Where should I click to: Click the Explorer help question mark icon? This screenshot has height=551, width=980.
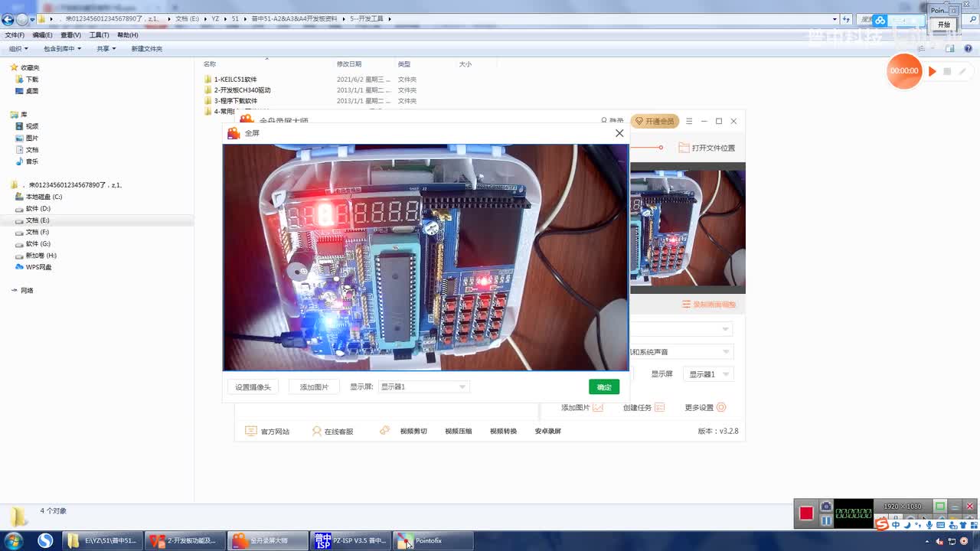point(968,49)
